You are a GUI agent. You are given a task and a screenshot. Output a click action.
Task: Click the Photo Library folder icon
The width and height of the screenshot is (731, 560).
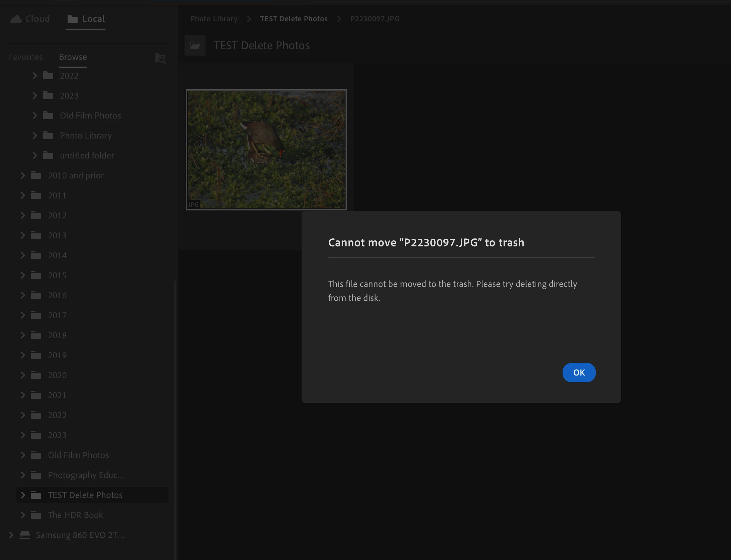click(48, 135)
